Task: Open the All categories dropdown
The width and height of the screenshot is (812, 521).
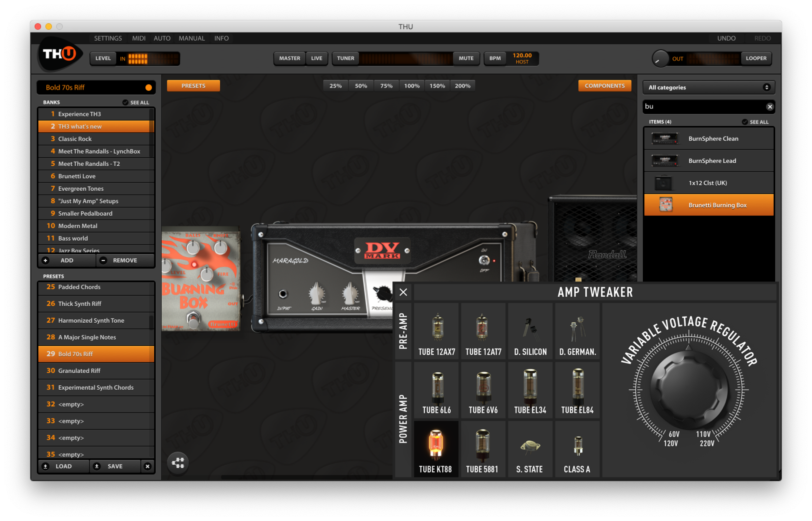Action: pos(709,87)
